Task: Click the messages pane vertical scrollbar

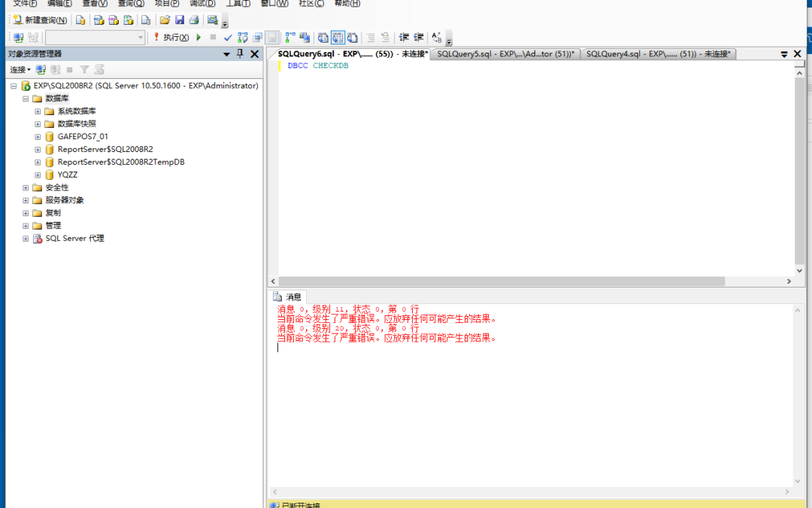Action: tap(798, 396)
